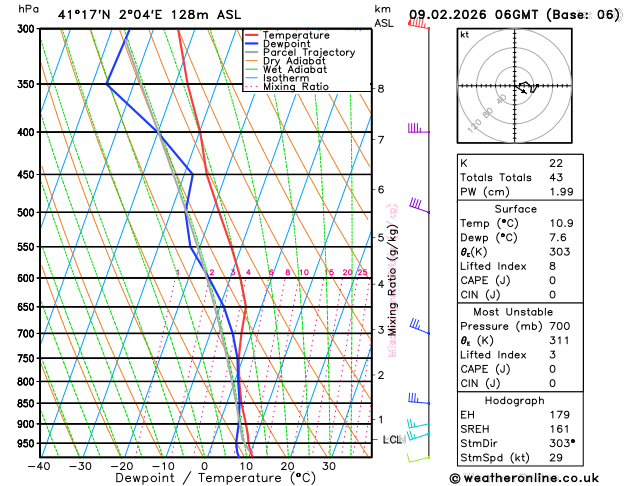Image resolution: width=629 pixels, height=486 pixels.
Task: Click the date heading 09.02.2026 06GMT
Action: tap(473, 15)
